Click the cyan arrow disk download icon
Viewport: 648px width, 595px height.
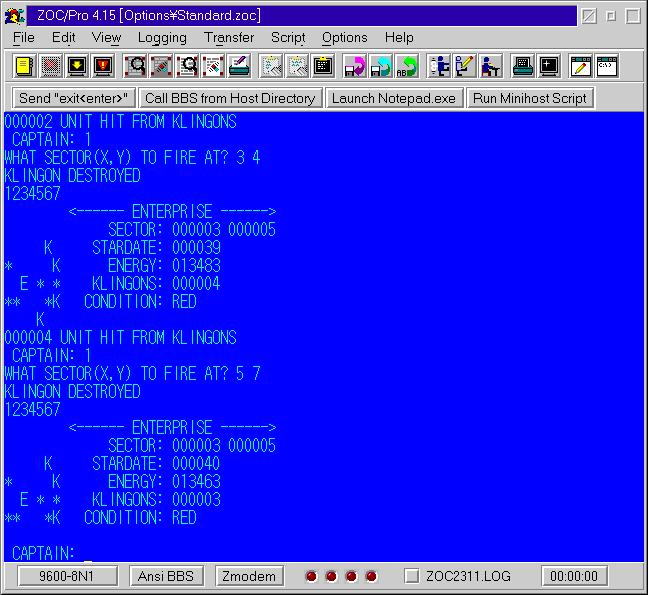(x=381, y=66)
